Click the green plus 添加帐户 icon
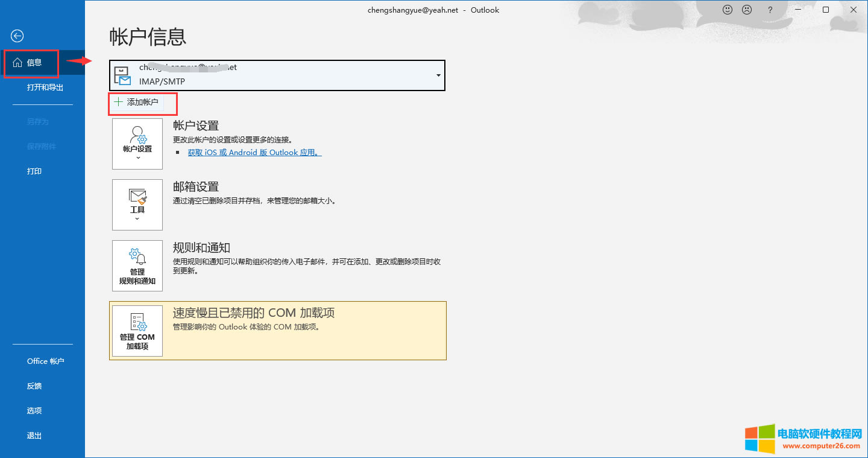 pyautogui.click(x=118, y=102)
